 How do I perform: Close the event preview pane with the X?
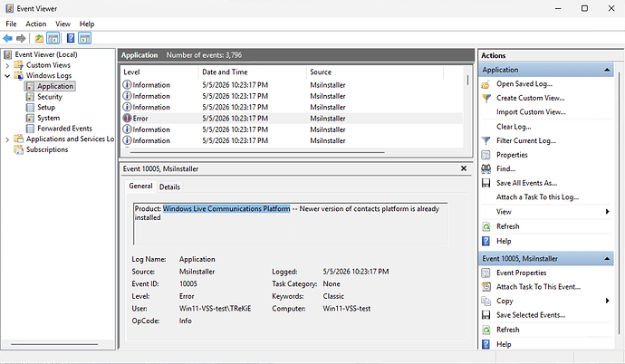(x=464, y=168)
